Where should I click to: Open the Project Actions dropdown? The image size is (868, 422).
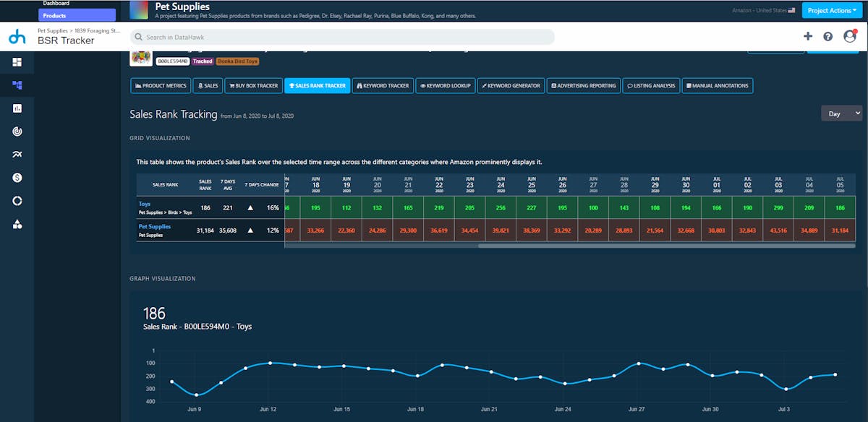pyautogui.click(x=833, y=11)
